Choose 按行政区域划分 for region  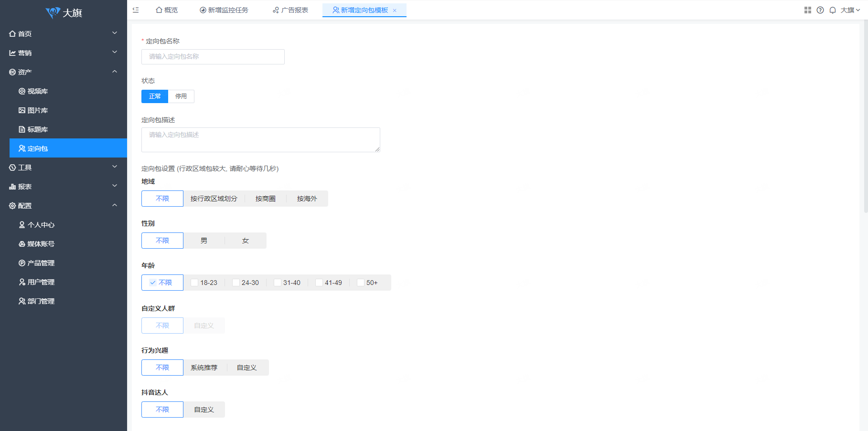214,199
